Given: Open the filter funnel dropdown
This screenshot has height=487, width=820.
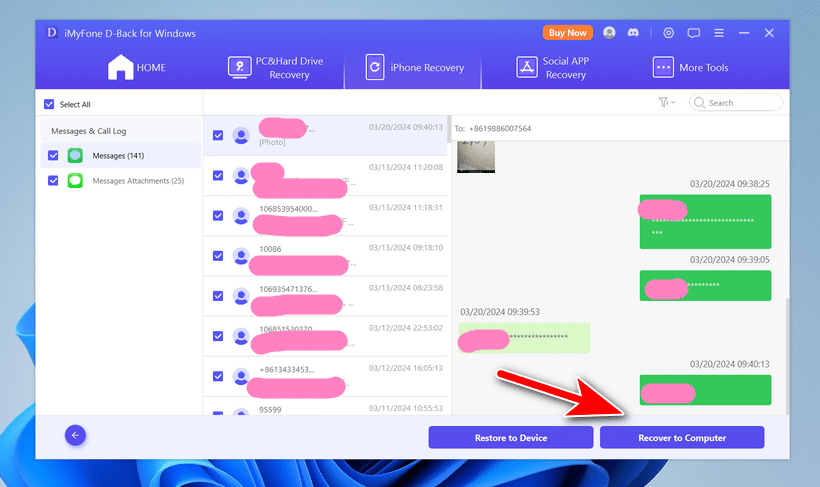Looking at the screenshot, I should tap(666, 103).
